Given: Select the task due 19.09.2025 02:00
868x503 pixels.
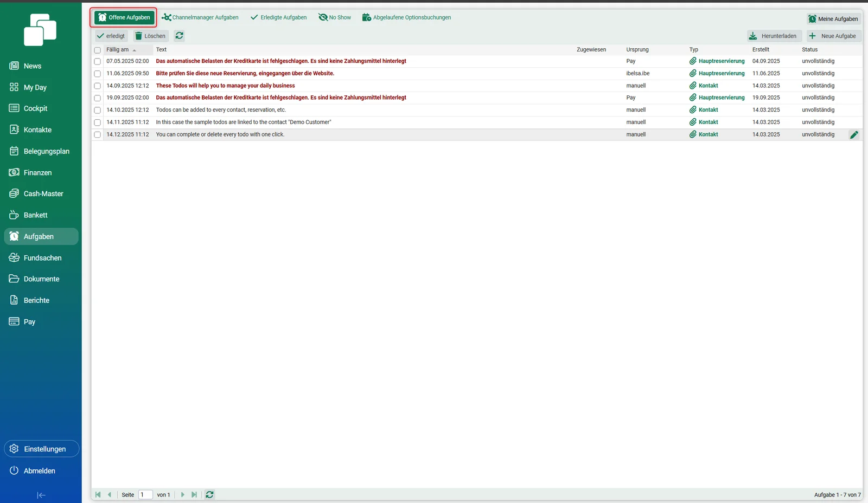Looking at the screenshot, I should (x=98, y=98).
